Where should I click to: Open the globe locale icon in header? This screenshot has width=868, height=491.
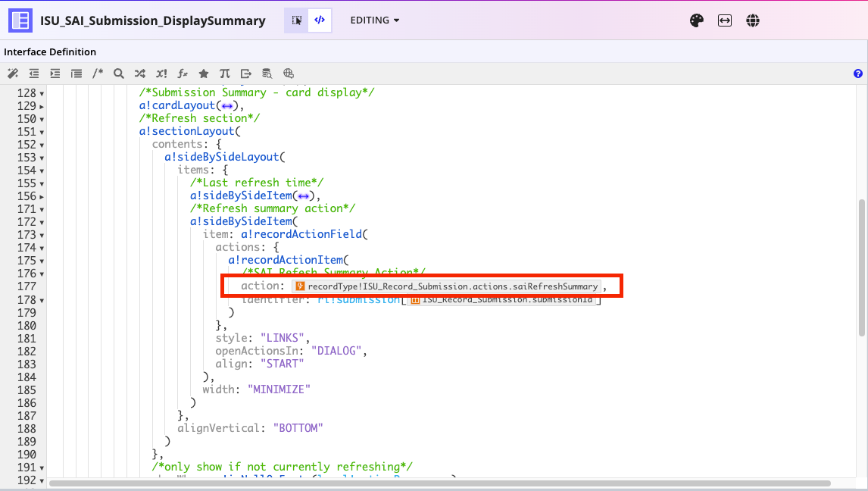point(752,20)
